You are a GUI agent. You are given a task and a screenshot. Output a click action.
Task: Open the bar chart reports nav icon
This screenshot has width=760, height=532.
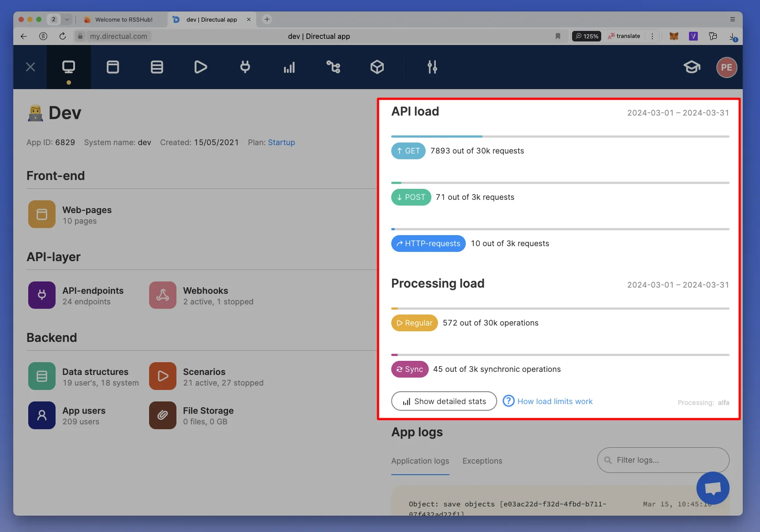pyautogui.click(x=289, y=67)
